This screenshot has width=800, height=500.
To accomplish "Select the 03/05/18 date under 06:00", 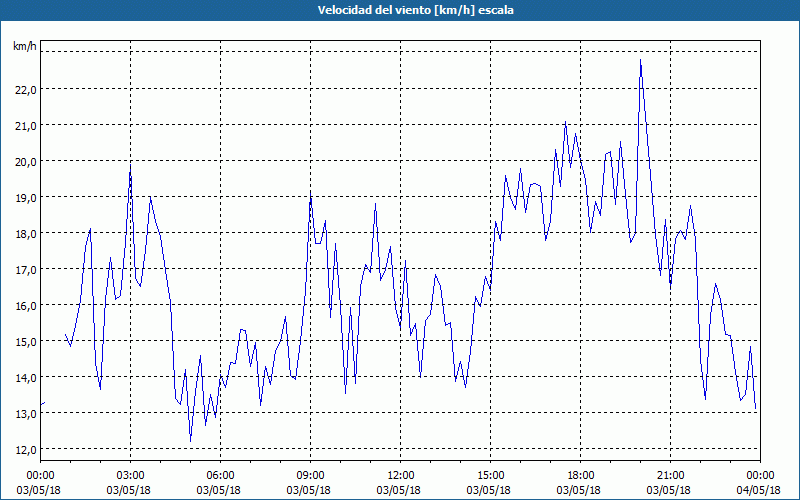I will [x=218, y=490].
